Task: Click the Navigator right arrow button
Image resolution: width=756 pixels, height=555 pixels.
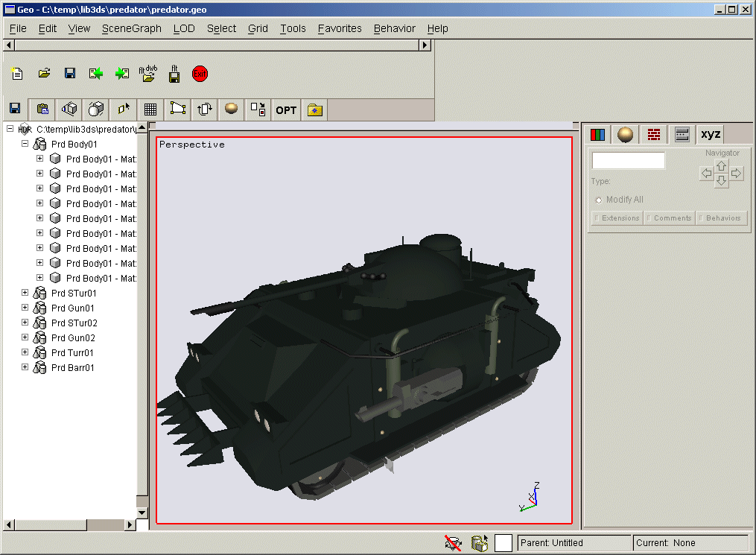Action: [x=736, y=174]
